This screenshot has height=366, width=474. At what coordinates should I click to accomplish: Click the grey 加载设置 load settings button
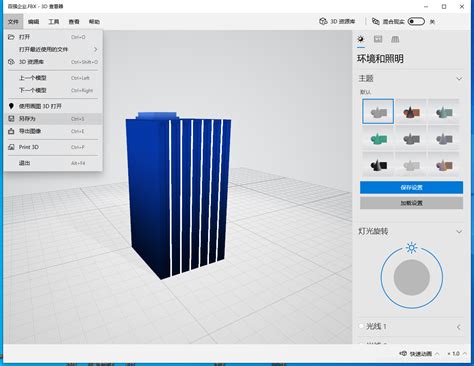[411, 203]
